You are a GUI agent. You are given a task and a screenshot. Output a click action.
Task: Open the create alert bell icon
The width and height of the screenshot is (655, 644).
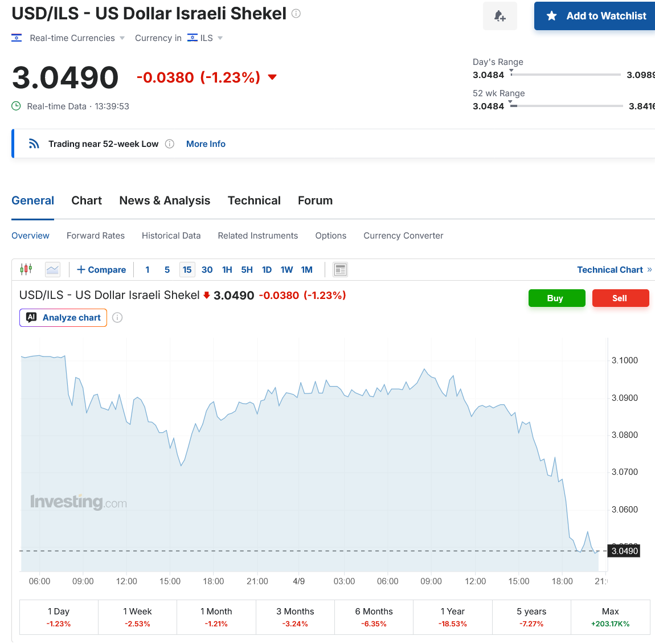[x=500, y=16]
